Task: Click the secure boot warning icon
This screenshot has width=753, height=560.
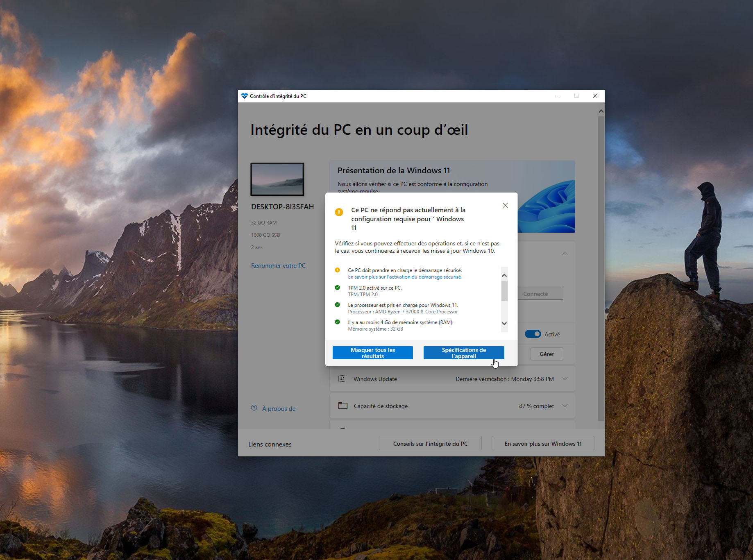Action: [x=338, y=270]
